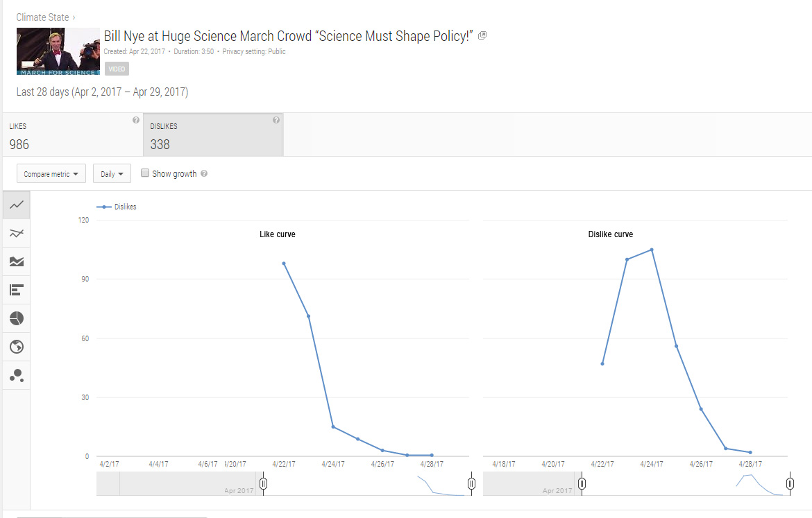Image resolution: width=812 pixels, height=518 pixels.
Task: Go to the Climate State breadcrumb link
Action: 42,17
